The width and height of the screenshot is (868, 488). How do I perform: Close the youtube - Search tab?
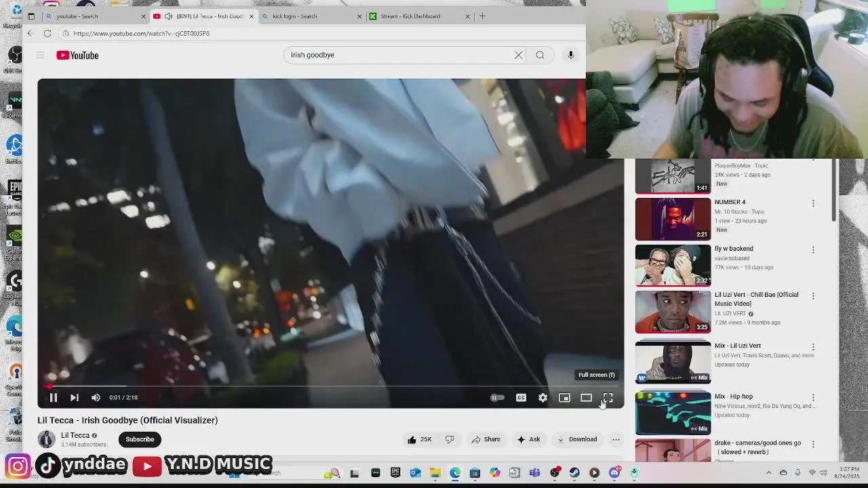(143, 16)
